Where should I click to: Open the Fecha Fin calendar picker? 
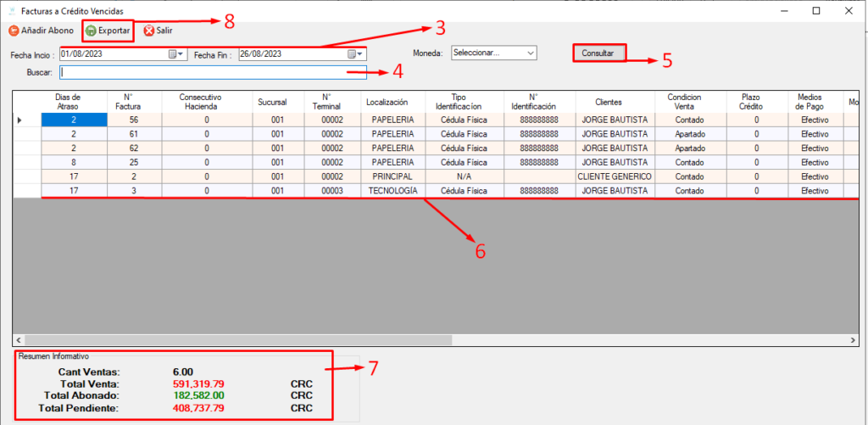pos(355,54)
